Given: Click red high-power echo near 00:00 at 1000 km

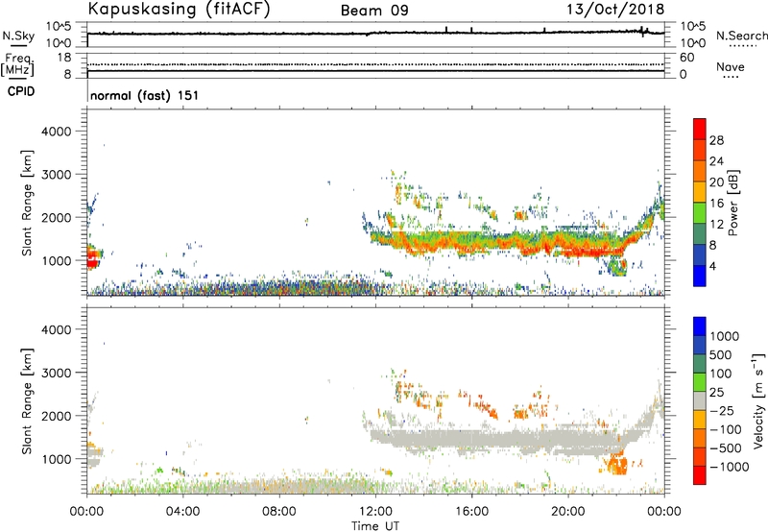Looking at the screenshot, I should pos(92,259).
